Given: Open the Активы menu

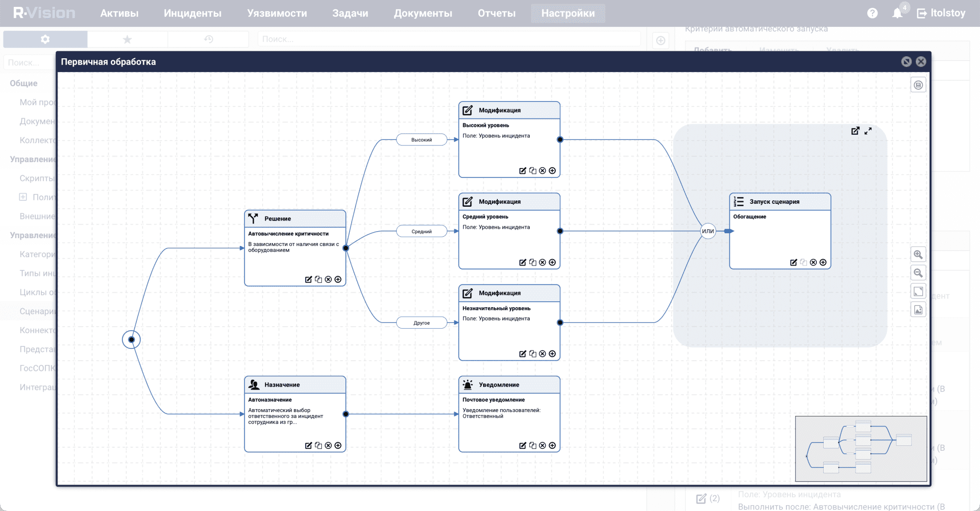Looking at the screenshot, I should pos(120,13).
